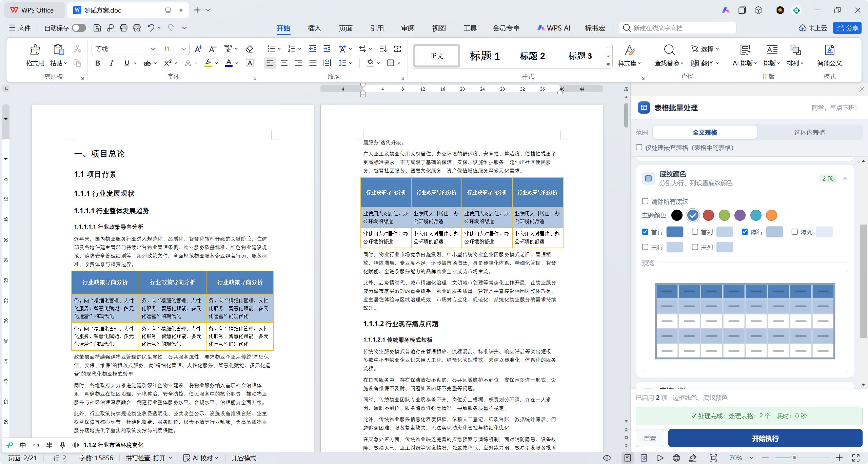868x464 pixels.
Task: Click the Format Painter (格式刷) icon
Action: coord(35,50)
